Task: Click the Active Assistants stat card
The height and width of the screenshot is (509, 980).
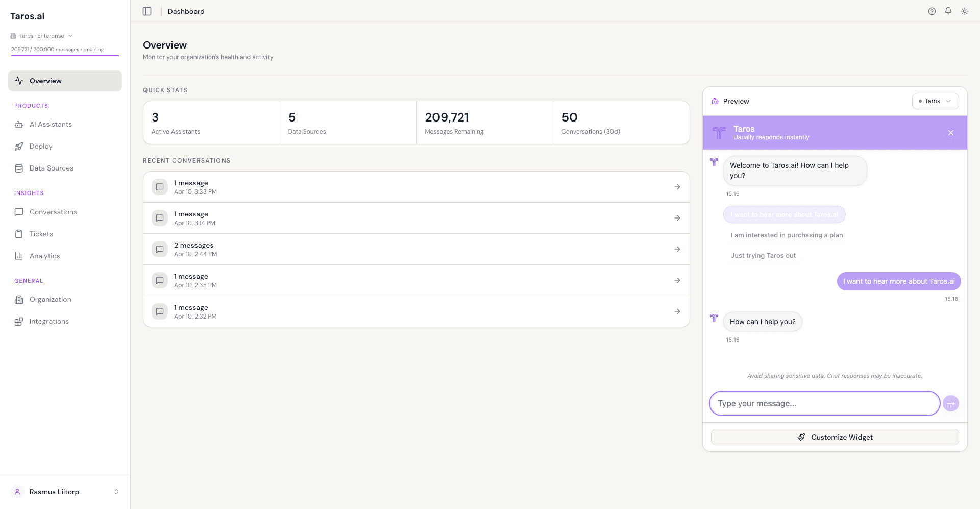Action: (x=211, y=123)
